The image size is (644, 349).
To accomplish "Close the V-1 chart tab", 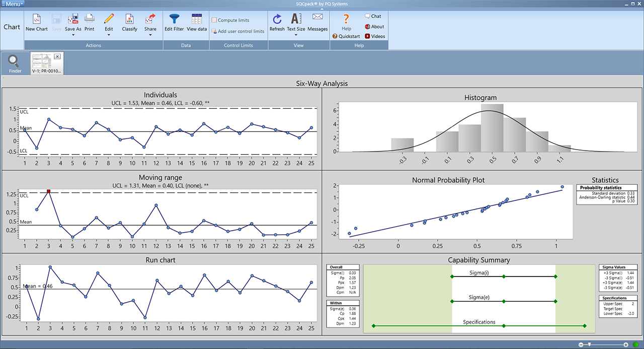I will (x=57, y=56).
